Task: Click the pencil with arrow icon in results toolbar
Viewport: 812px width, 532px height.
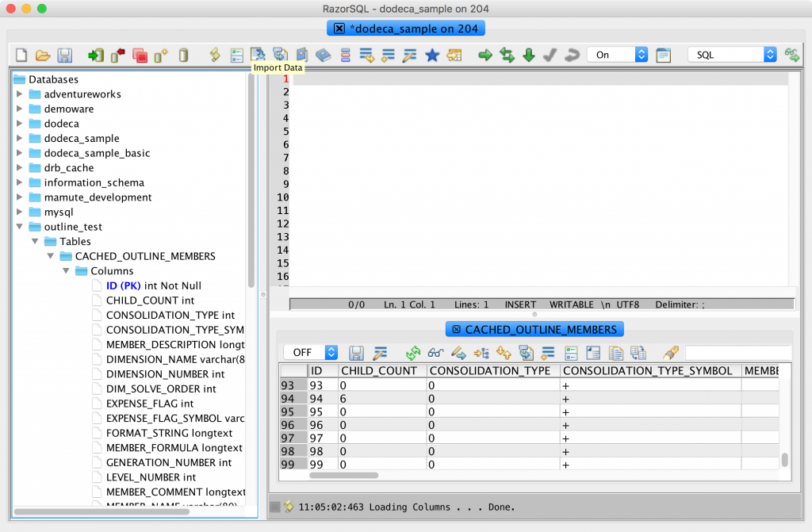Action: 458,353
